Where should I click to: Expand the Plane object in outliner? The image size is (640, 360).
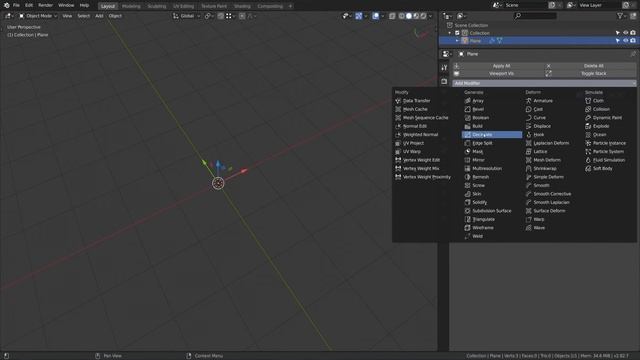457,41
